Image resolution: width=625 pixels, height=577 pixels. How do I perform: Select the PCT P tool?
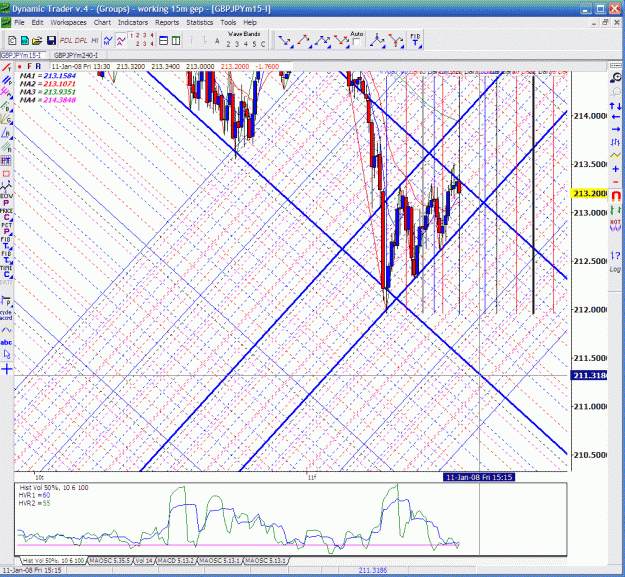tap(6, 229)
